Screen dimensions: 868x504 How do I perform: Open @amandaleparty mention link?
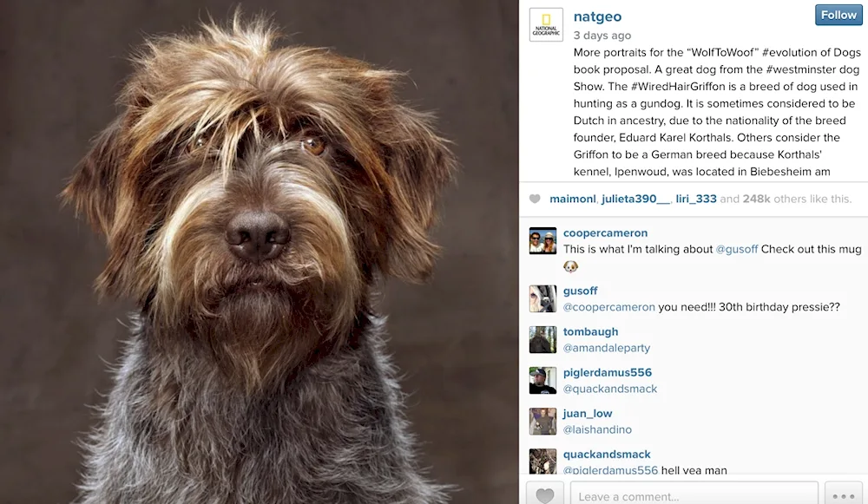(x=607, y=348)
